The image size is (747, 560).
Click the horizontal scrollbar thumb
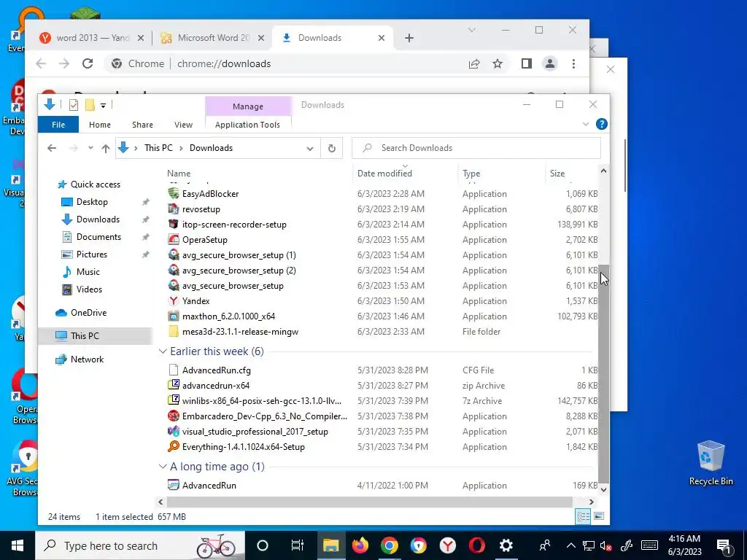[x=370, y=502]
